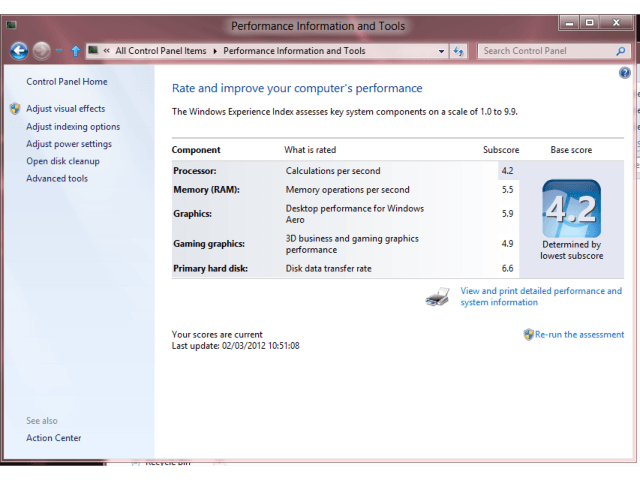Click the Forward navigation arrow

coord(42,51)
